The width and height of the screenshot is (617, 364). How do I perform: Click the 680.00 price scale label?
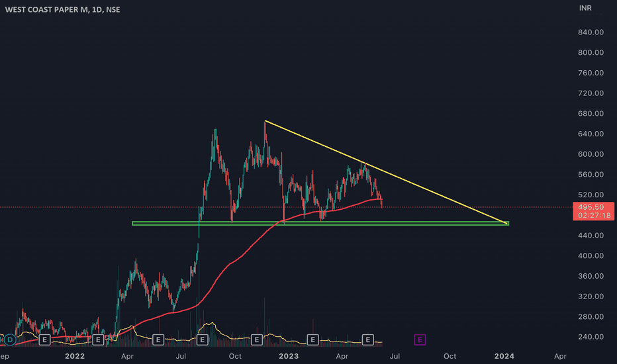[x=591, y=113]
